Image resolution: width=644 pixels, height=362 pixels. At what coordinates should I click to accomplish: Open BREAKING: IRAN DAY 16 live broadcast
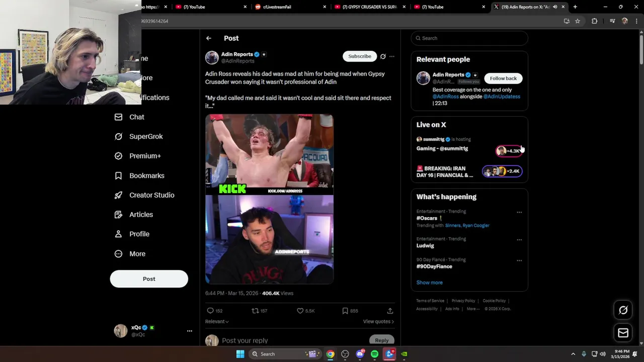(x=469, y=171)
